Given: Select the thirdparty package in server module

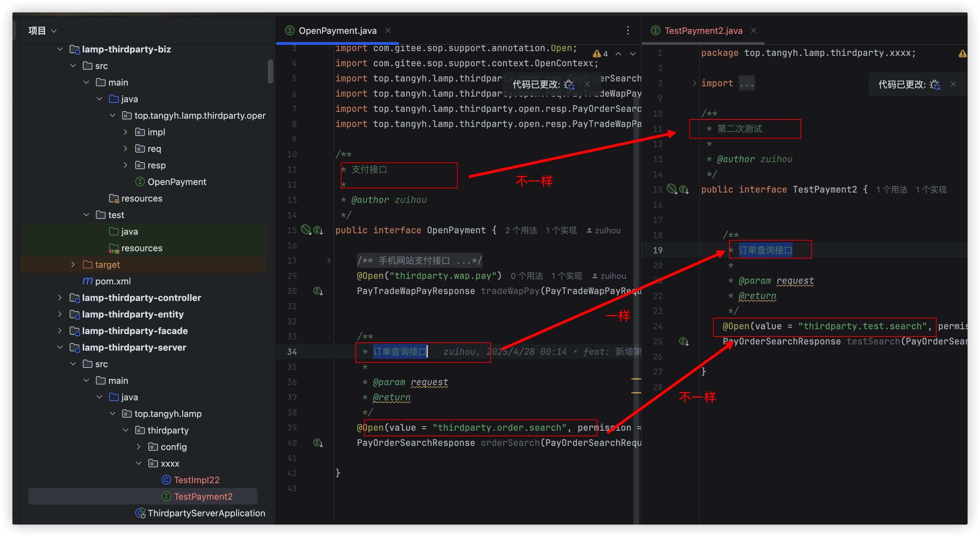Looking at the screenshot, I should tap(162, 430).
